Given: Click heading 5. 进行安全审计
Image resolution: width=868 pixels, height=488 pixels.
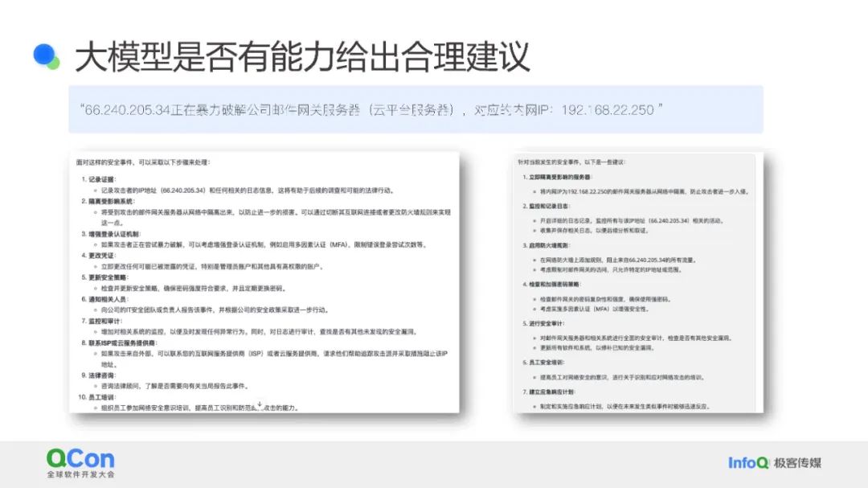Looking at the screenshot, I should (x=543, y=323).
